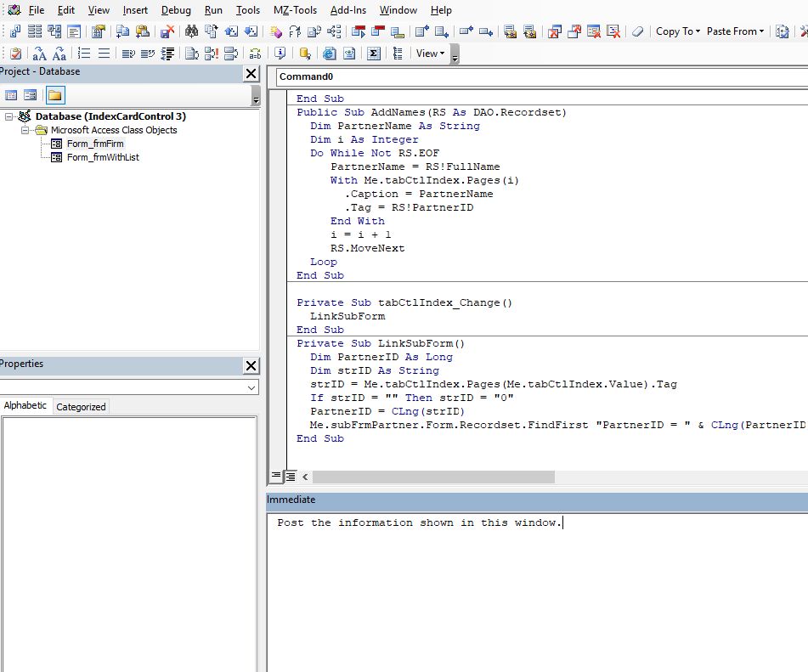The image size is (808, 672).
Task: Select Form_frmWithList in the project tree
Action: (x=103, y=157)
